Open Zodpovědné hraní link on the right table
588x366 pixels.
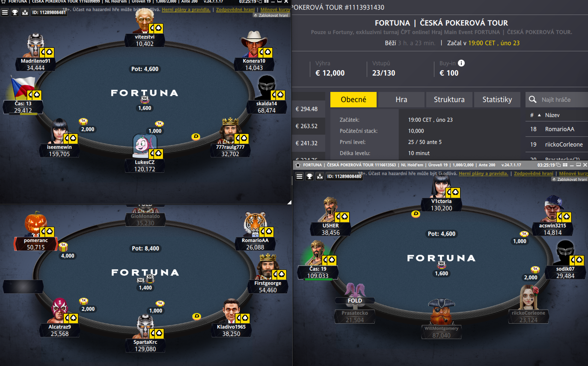tap(534, 174)
